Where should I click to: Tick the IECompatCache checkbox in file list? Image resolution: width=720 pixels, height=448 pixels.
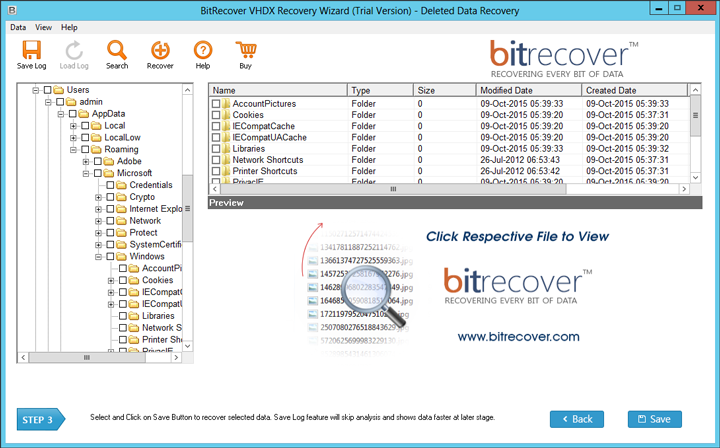(216, 126)
